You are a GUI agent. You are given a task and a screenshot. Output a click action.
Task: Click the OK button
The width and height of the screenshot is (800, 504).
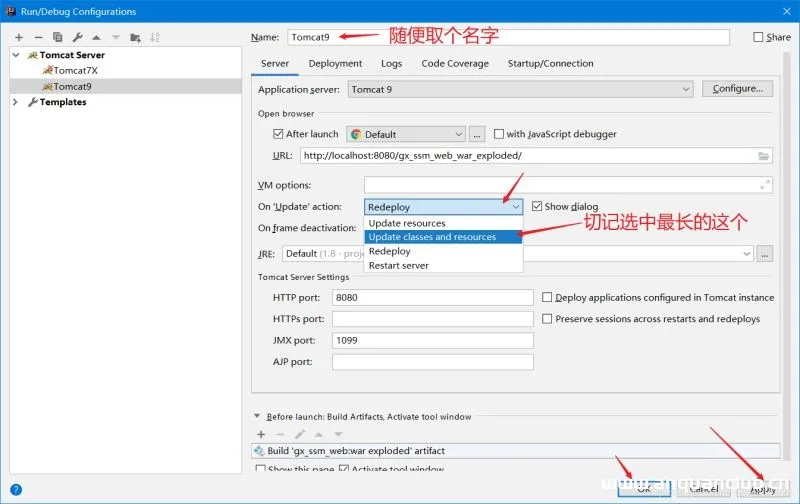(644, 489)
